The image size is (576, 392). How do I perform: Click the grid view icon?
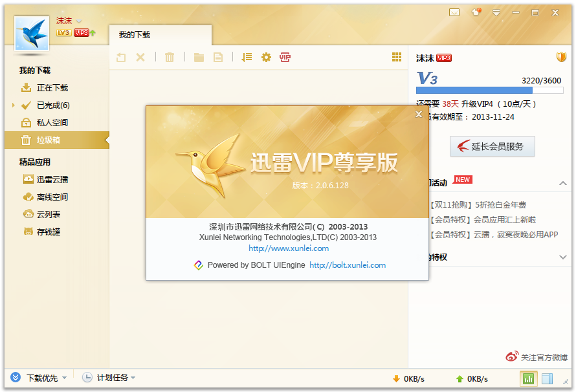pyautogui.click(x=397, y=57)
